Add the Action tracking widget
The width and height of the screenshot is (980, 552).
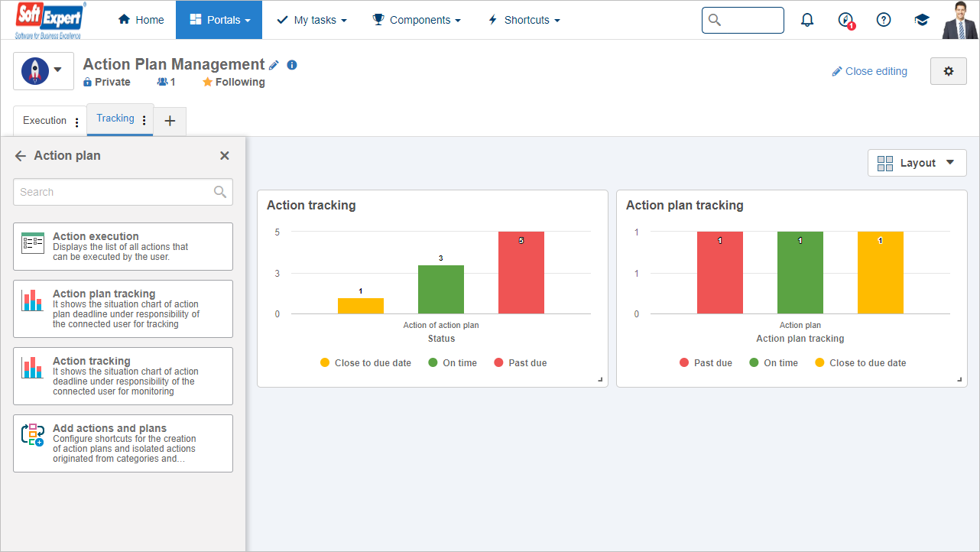[123, 376]
